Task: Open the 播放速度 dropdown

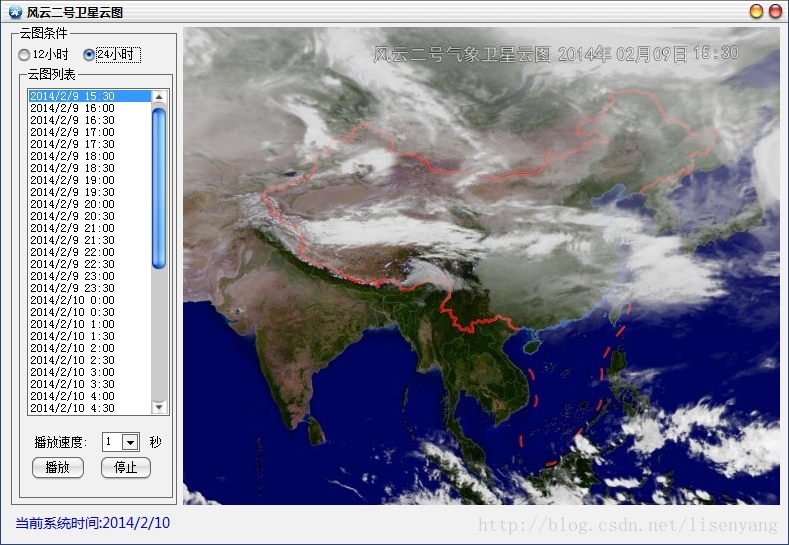Action: [x=130, y=442]
